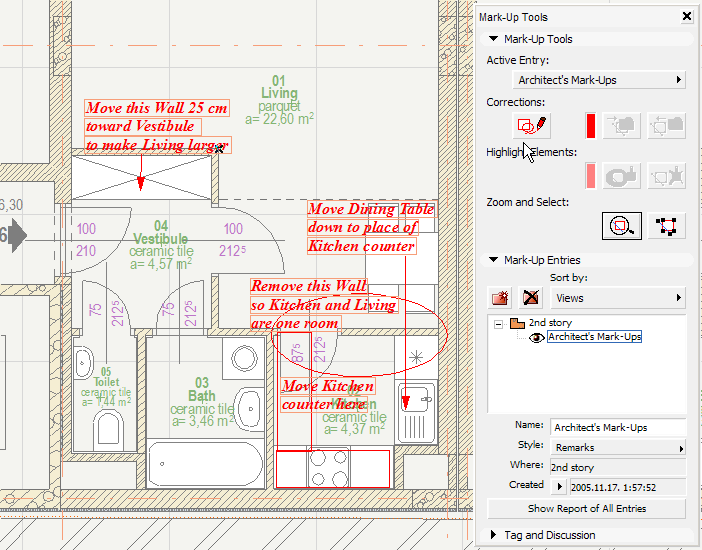Click the red Corrections color swatch
Viewport: 702px width, 550px height.
click(591, 125)
